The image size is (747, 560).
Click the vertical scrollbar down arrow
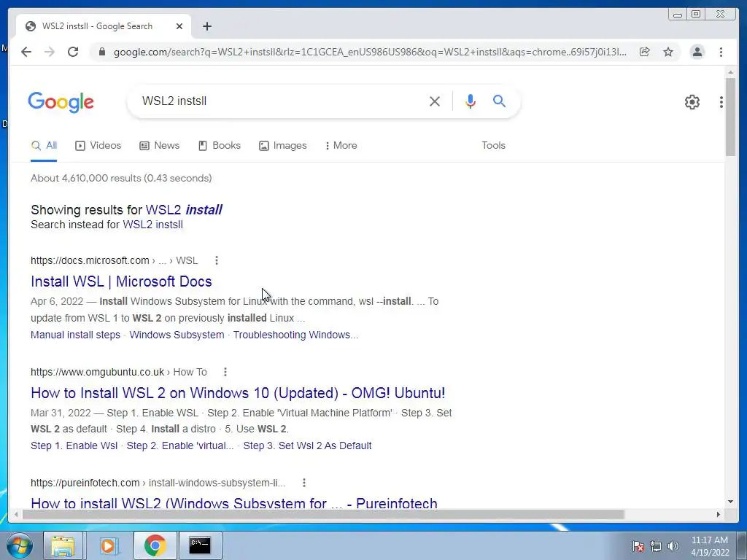730,502
